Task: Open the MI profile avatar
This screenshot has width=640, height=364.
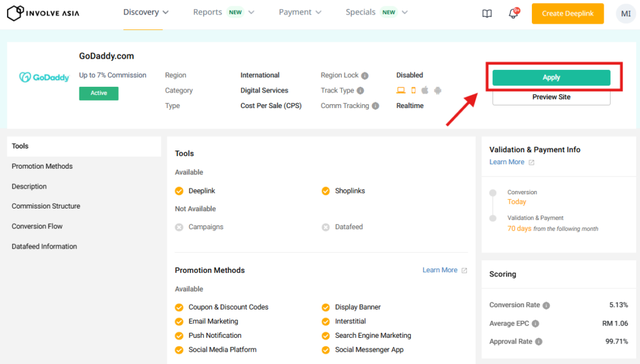Action: [625, 14]
